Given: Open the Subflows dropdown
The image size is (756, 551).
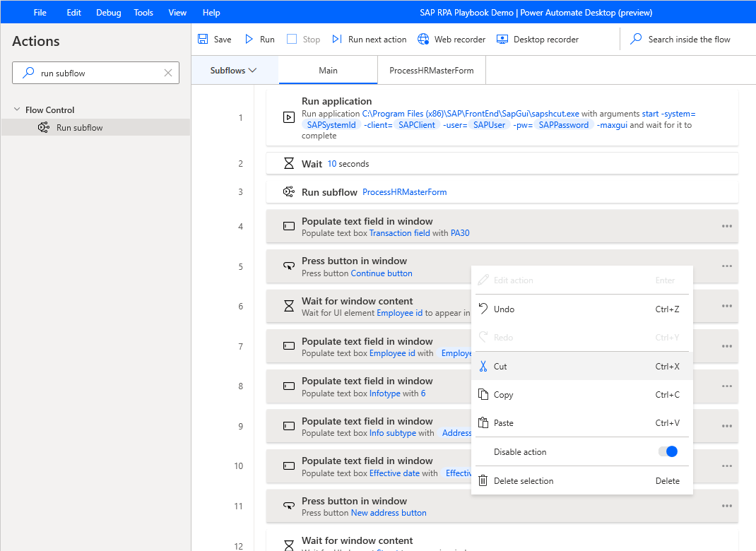Looking at the screenshot, I should click(x=235, y=71).
